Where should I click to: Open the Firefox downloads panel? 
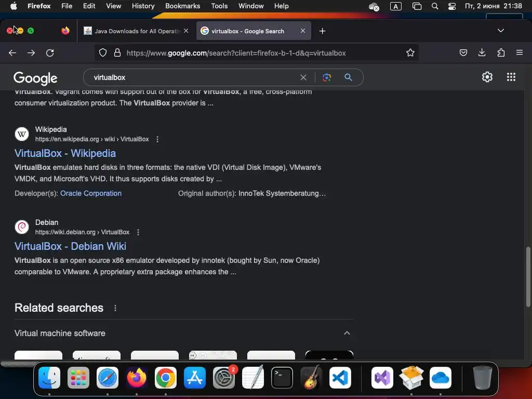[x=482, y=52]
